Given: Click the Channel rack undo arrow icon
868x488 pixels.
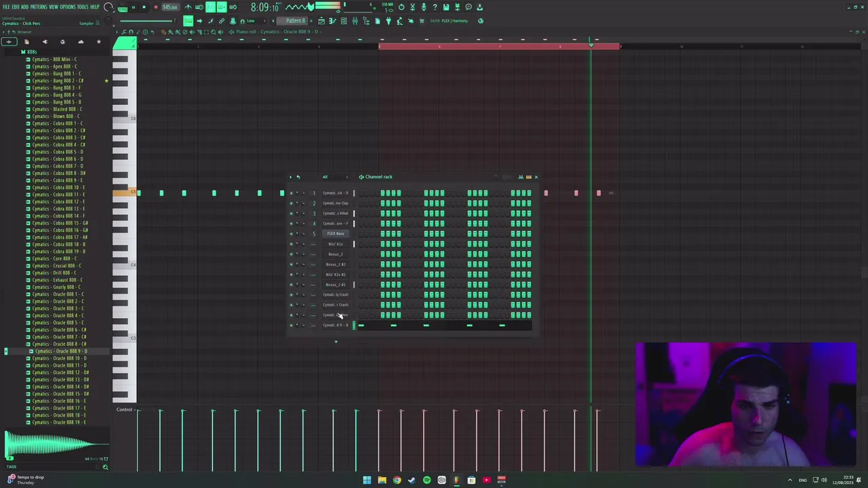Looking at the screenshot, I should coord(298,177).
